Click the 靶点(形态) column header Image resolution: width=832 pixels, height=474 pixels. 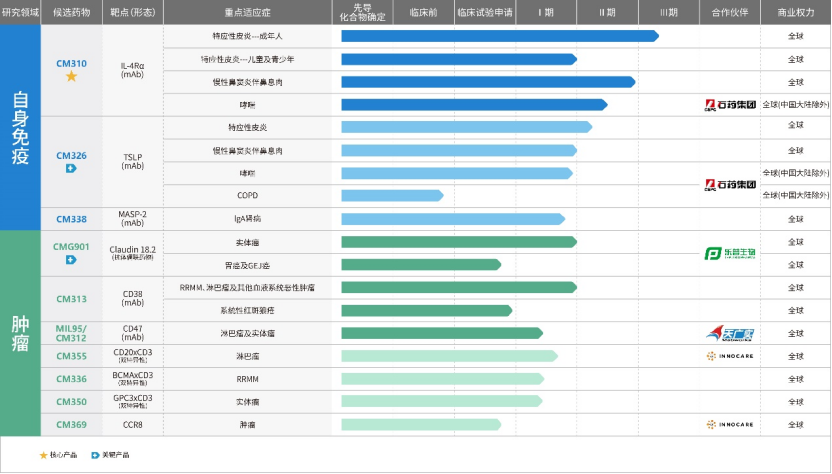coord(133,12)
